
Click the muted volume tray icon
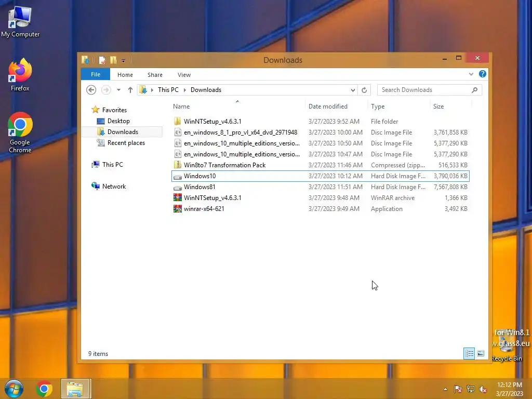click(x=483, y=389)
